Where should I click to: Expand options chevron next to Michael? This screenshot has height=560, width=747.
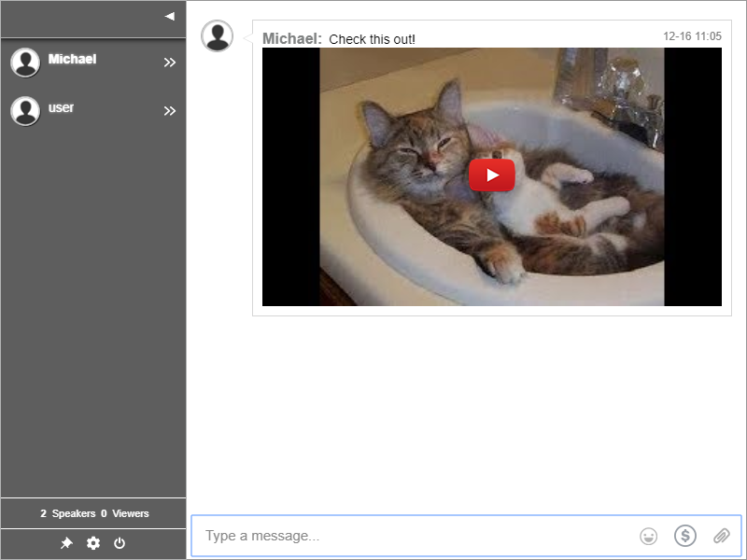pyautogui.click(x=169, y=63)
